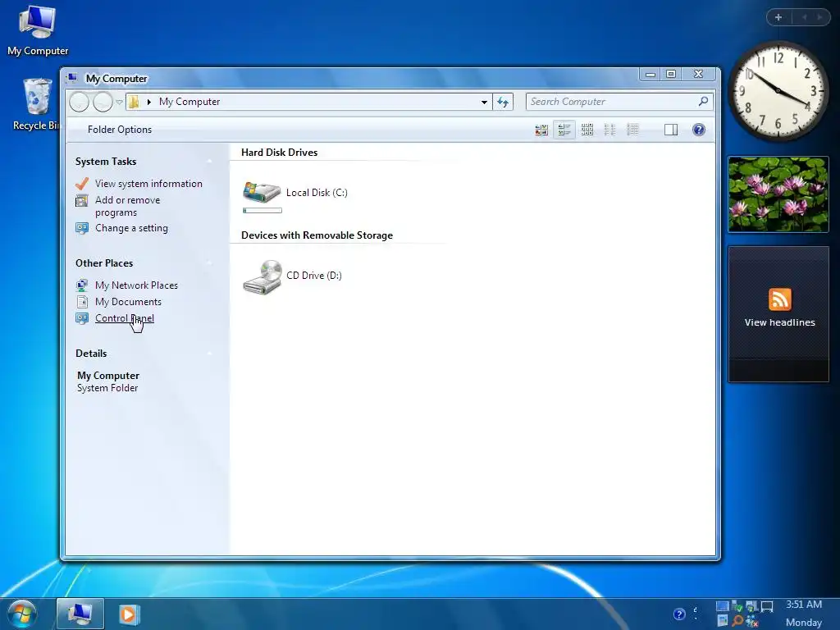Minimize the My Computer window

tap(651, 75)
